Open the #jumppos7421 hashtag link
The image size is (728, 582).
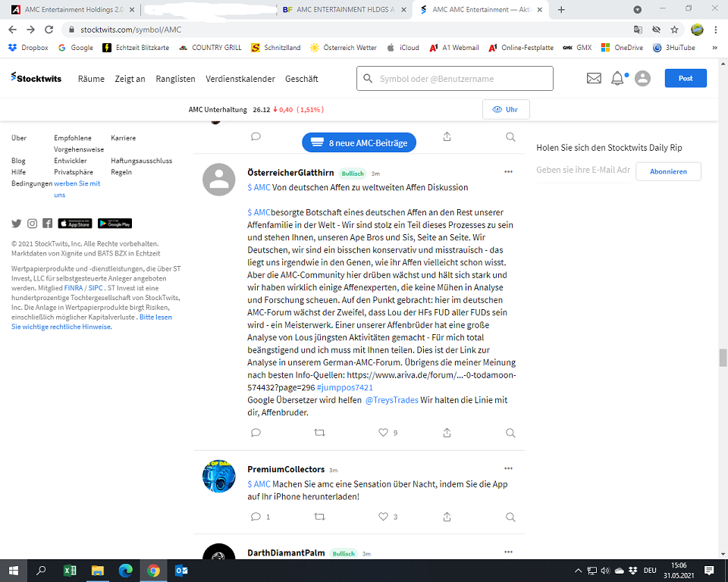344,387
